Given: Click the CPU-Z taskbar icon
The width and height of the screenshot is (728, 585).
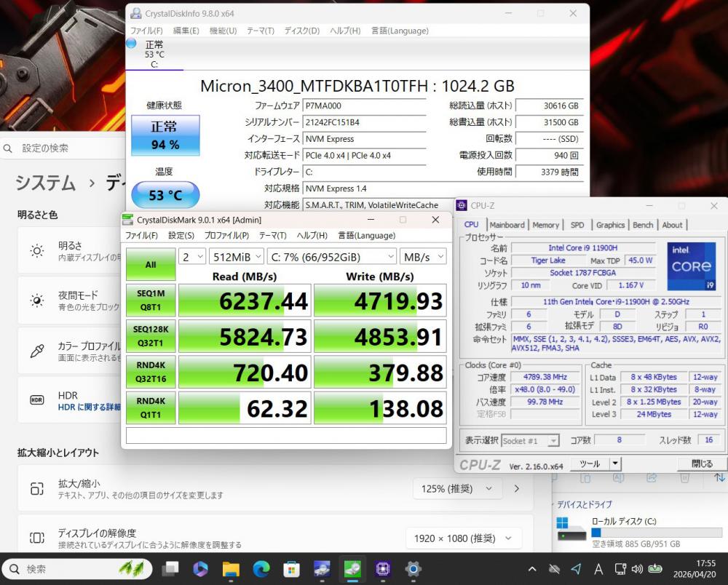Looking at the screenshot, I should pos(383,569).
